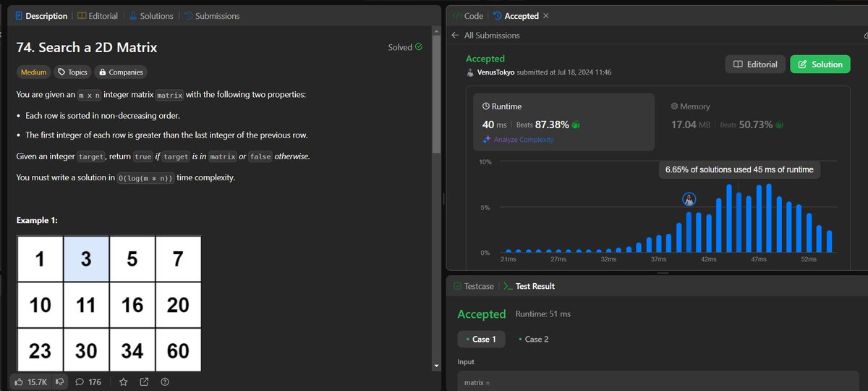This screenshot has height=391, width=868.
Task: Select the Runtime stats card
Action: (563, 122)
